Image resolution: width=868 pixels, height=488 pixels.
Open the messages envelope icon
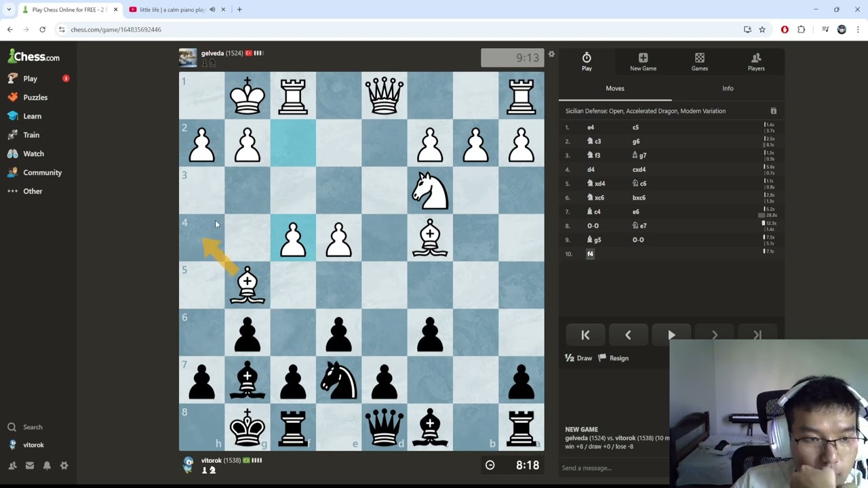30,466
